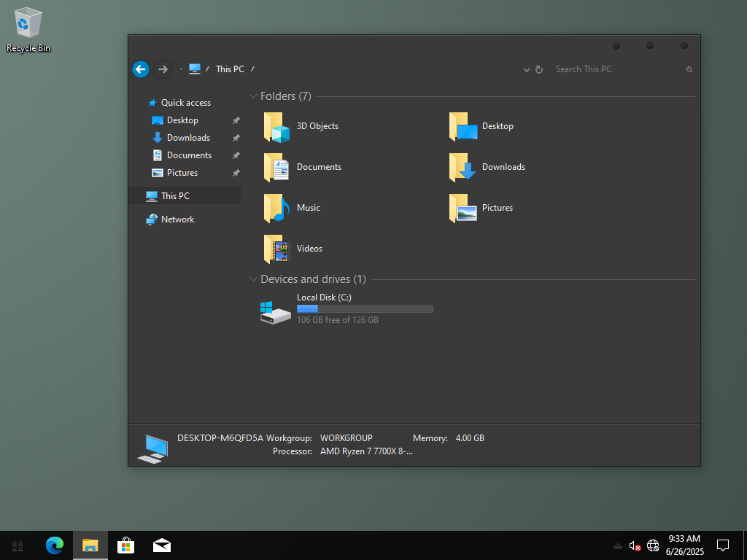Expand the address bar history chevron
The width and height of the screenshot is (747, 560).
(527, 70)
